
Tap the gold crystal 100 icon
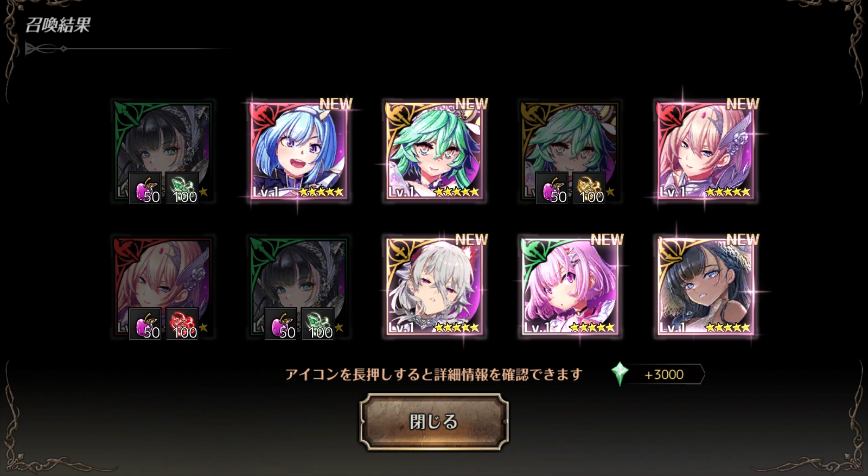coord(589,188)
